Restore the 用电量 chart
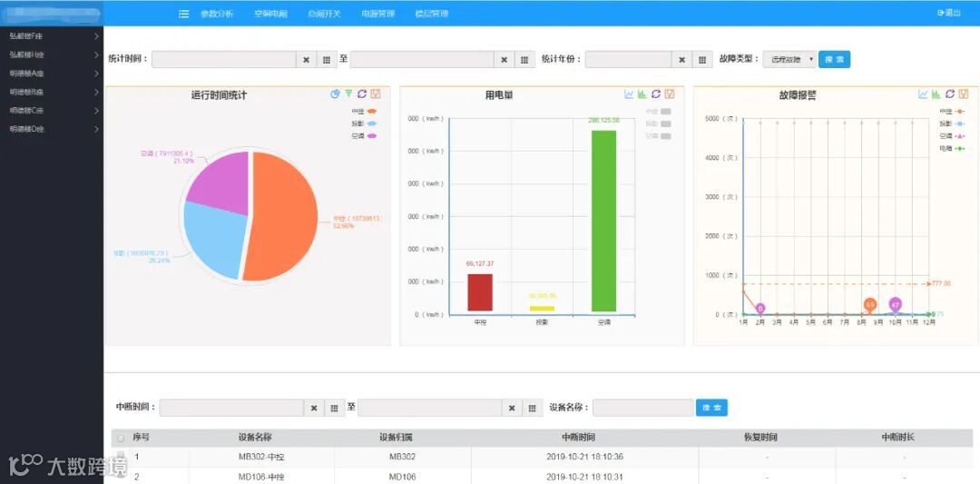This screenshot has width=980, height=484. tap(656, 94)
